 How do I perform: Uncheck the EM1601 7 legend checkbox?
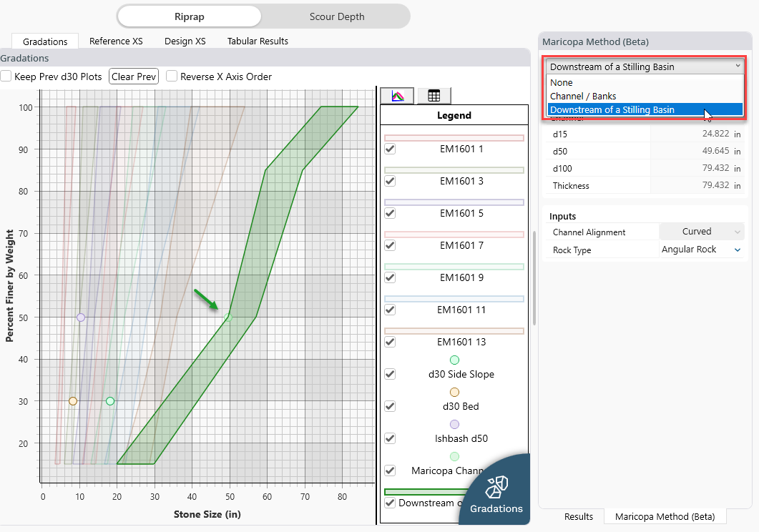(390, 245)
